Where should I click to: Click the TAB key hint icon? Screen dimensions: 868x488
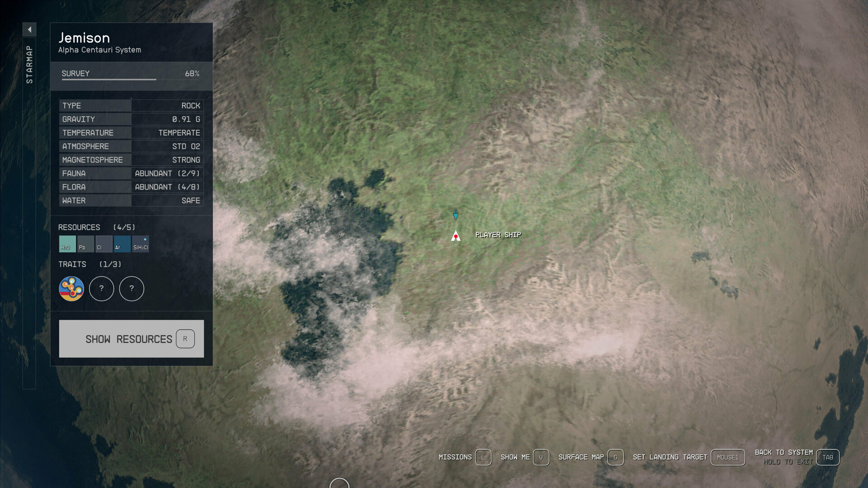[x=828, y=457]
